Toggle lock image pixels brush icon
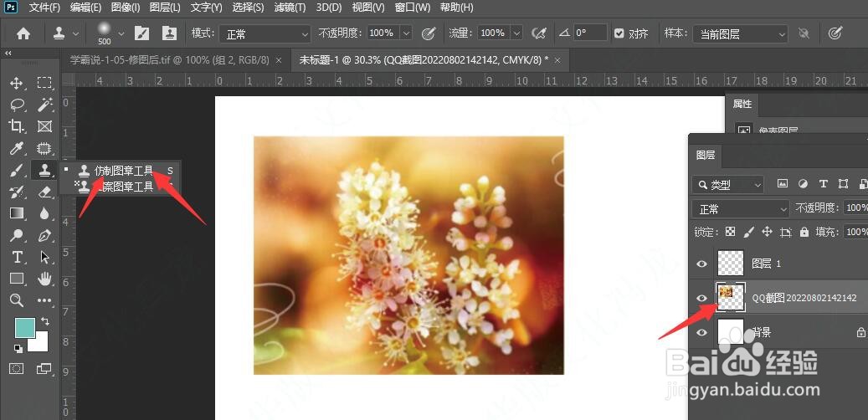This screenshot has height=420, width=868. click(748, 232)
